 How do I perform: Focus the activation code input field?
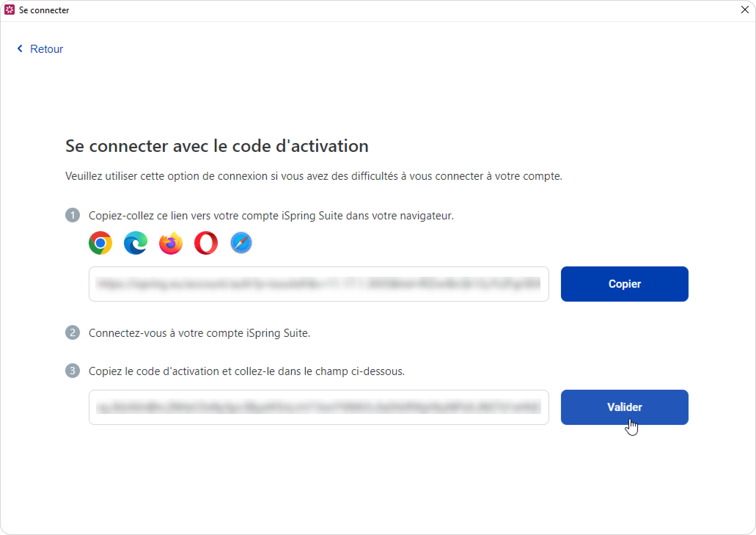point(319,407)
